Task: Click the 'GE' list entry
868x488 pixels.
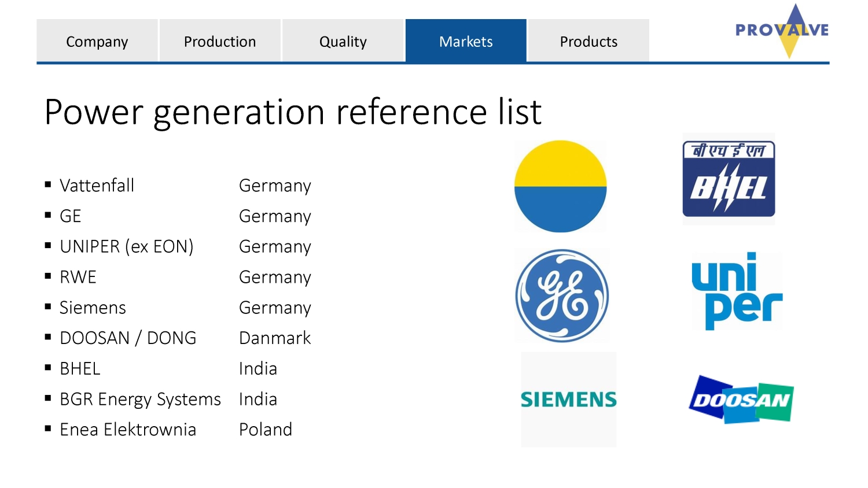Action: coord(71,216)
